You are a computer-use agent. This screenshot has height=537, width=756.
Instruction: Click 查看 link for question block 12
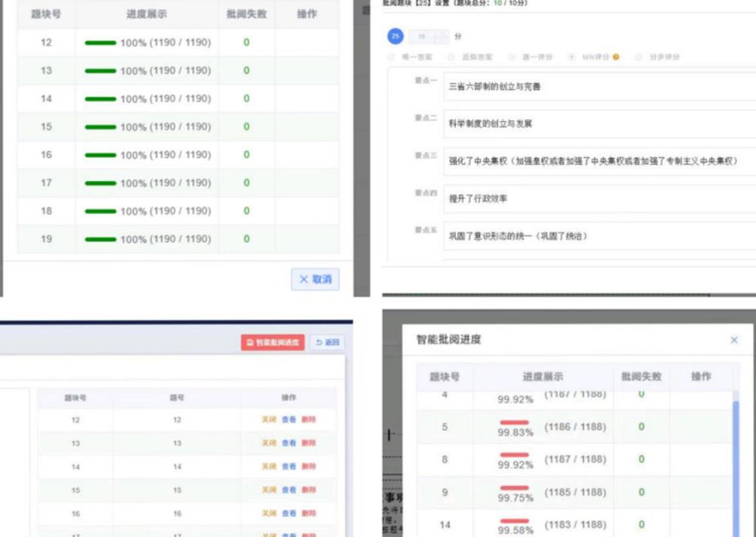[x=289, y=420]
